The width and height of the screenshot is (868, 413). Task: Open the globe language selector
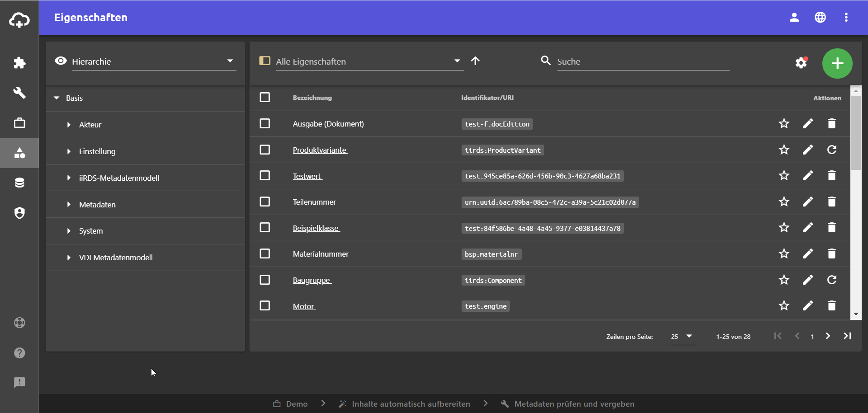click(x=821, y=17)
